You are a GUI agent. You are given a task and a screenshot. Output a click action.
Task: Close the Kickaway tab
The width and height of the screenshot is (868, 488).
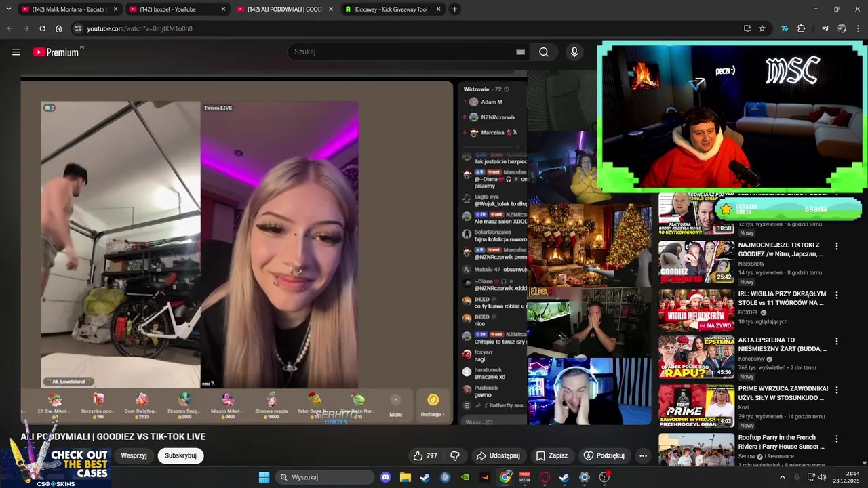438,9
